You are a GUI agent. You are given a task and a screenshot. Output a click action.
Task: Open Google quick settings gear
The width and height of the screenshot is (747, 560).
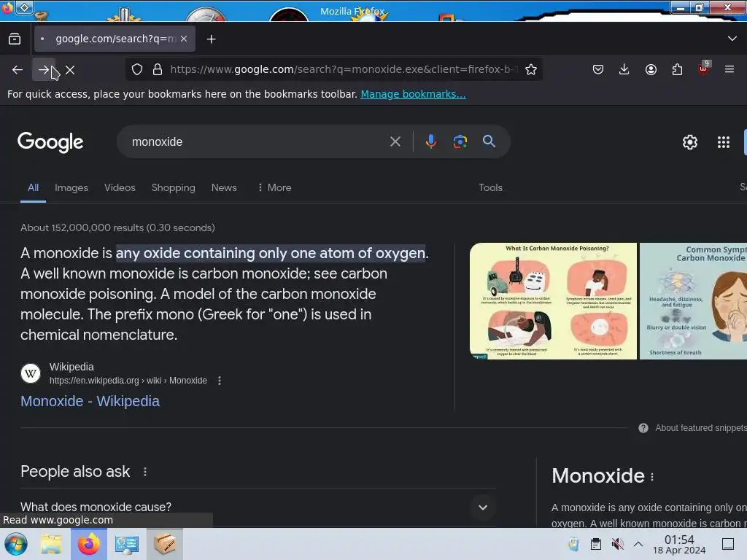[x=690, y=142]
